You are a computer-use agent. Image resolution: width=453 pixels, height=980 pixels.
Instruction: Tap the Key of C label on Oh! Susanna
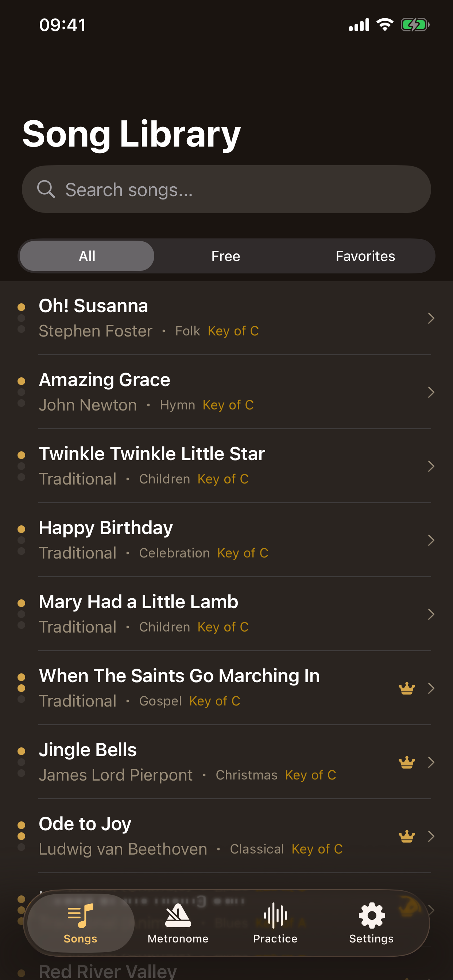point(233,331)
